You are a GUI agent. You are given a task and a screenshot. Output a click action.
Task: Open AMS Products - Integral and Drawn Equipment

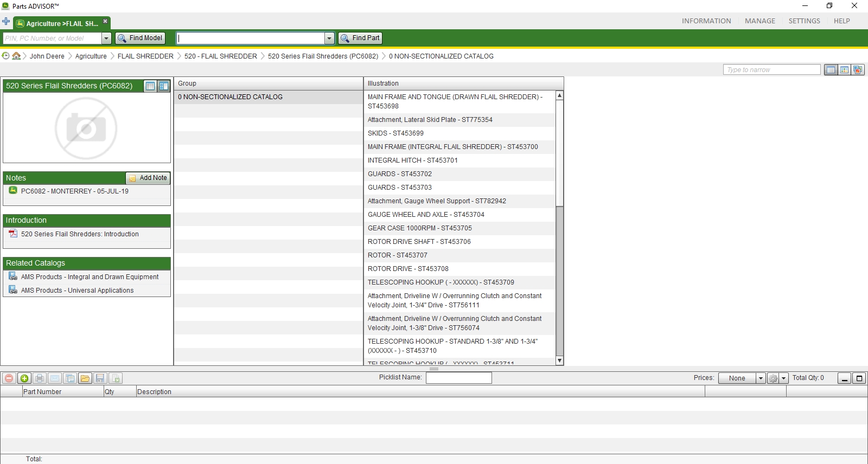coord(90,277)
